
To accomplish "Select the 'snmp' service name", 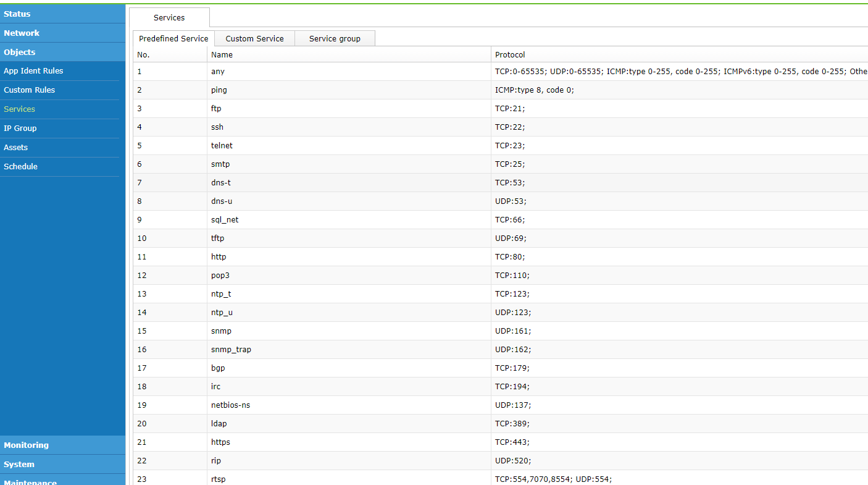I will click(x=221, y=331).
